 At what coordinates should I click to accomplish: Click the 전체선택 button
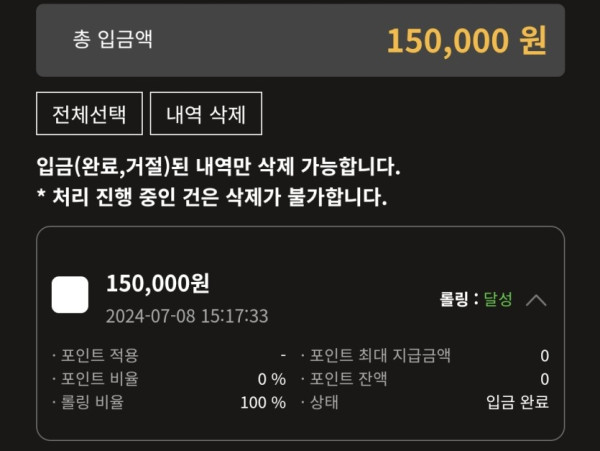click(x=90, y=114)
